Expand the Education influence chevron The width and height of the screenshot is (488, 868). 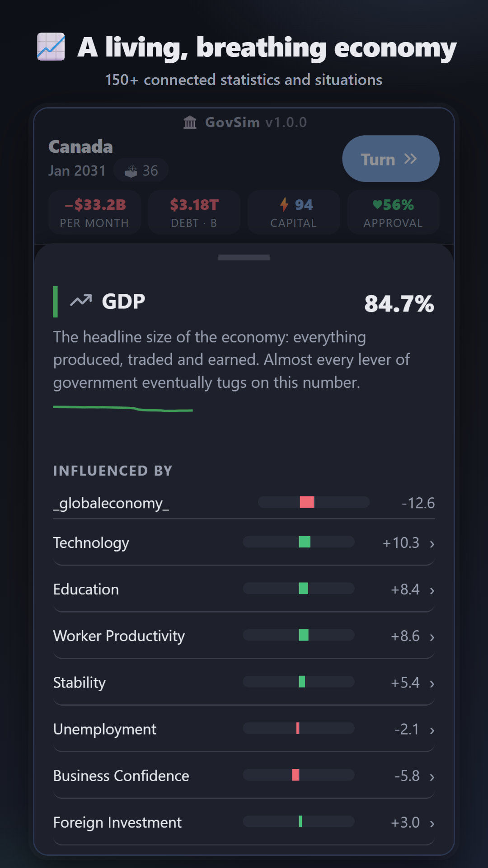pyautogui.click(x=432, y=590)
